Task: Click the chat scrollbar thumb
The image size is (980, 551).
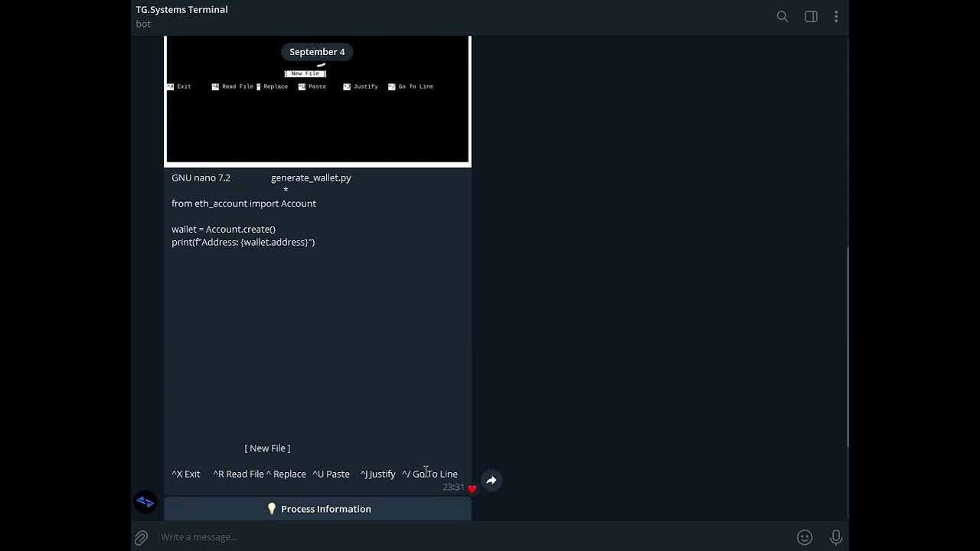Action: [847, 347]
